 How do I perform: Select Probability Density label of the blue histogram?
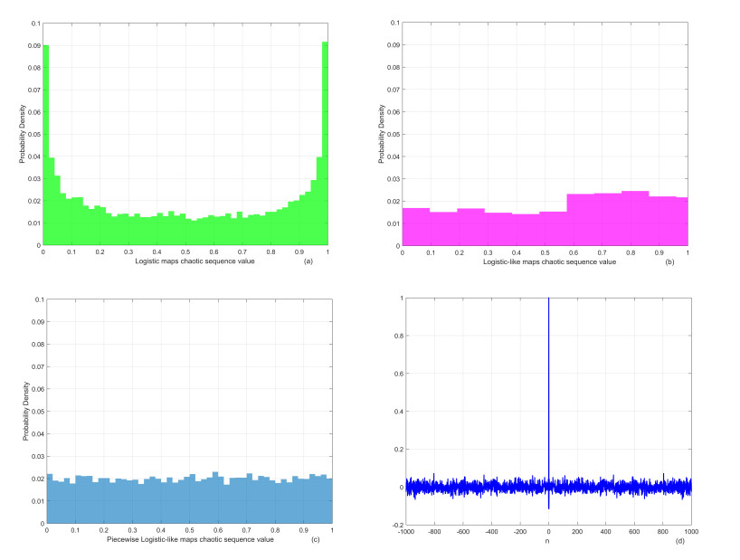pyautogui.click(x=24, y=411)
